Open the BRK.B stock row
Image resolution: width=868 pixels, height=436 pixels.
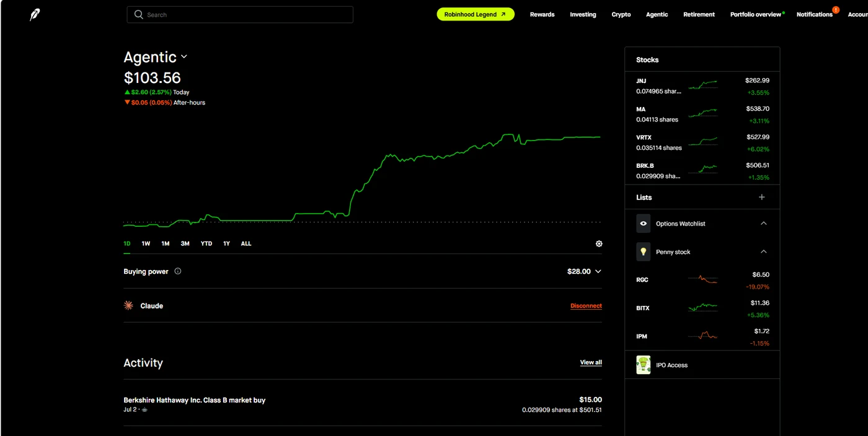(702, 171)
